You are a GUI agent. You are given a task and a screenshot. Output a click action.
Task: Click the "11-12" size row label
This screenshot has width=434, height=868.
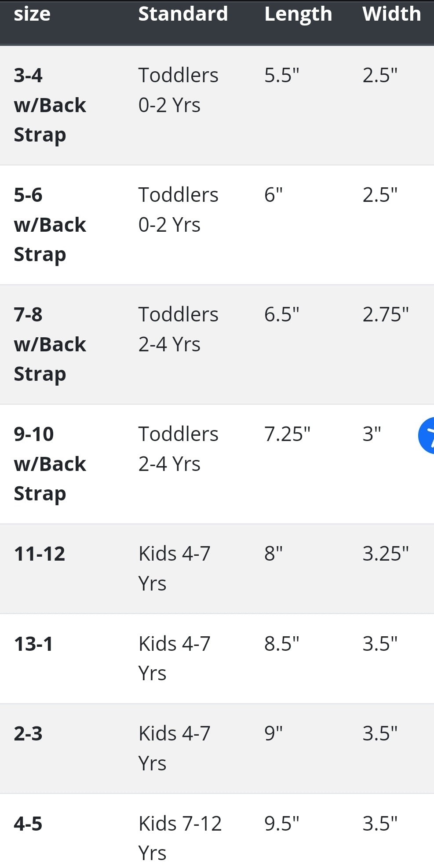(40, 554)
